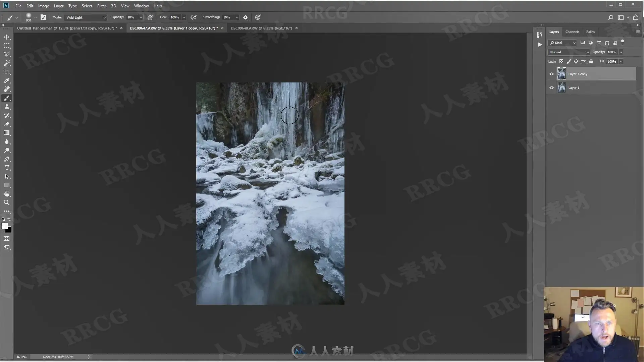
Task: Select the Zoom tool
Action: (7, 202)
